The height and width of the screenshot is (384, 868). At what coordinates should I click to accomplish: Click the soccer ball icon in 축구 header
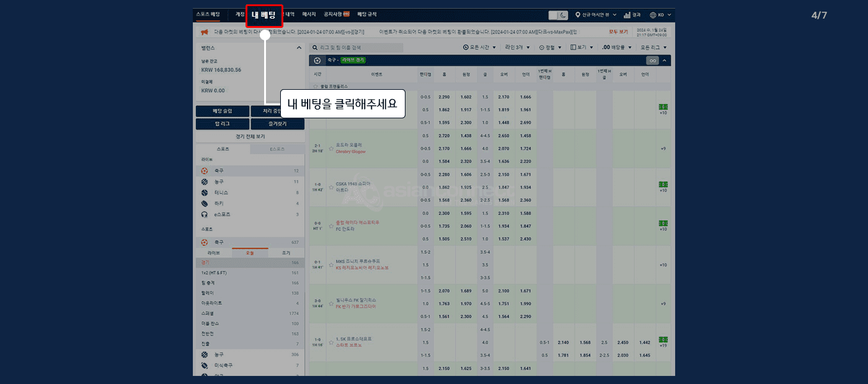(x=317, y=60)
